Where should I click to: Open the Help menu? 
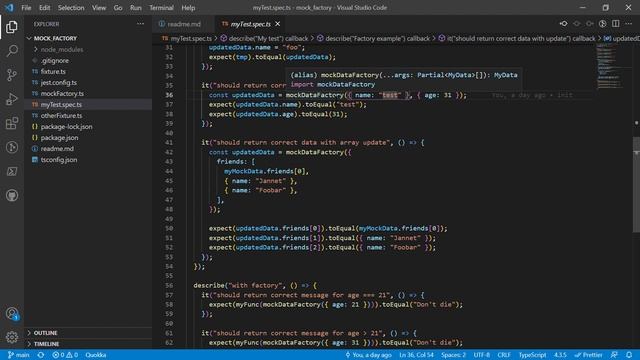[188, 8]
